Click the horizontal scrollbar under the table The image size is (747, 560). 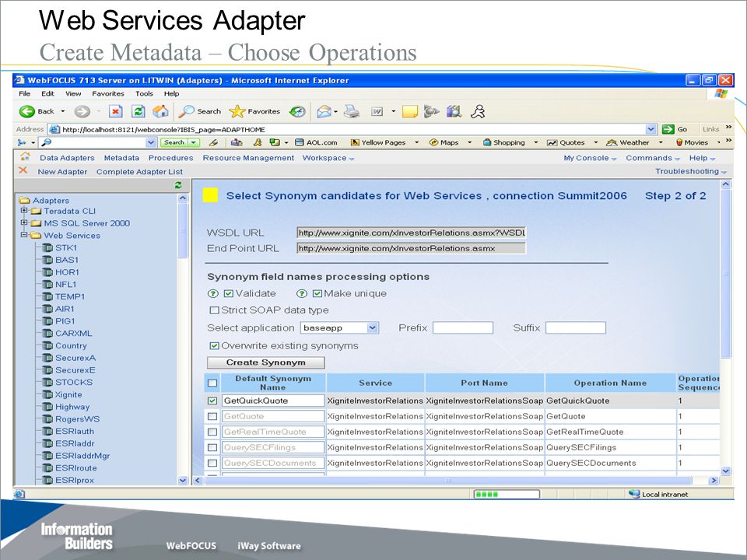pyautogui.click(x=448, y=481)
